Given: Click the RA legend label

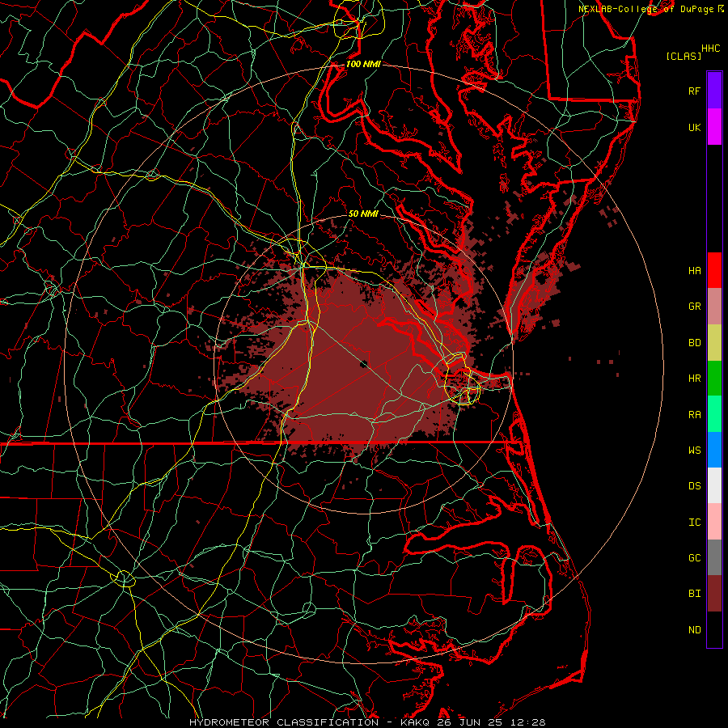Looking at the screenshot, I should [x=694, y=415].
